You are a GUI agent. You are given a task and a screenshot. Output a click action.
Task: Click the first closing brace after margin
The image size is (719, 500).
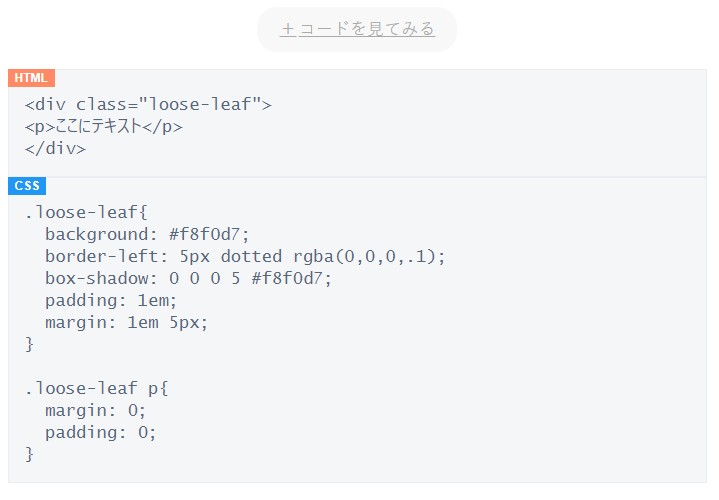pos(29,344)
